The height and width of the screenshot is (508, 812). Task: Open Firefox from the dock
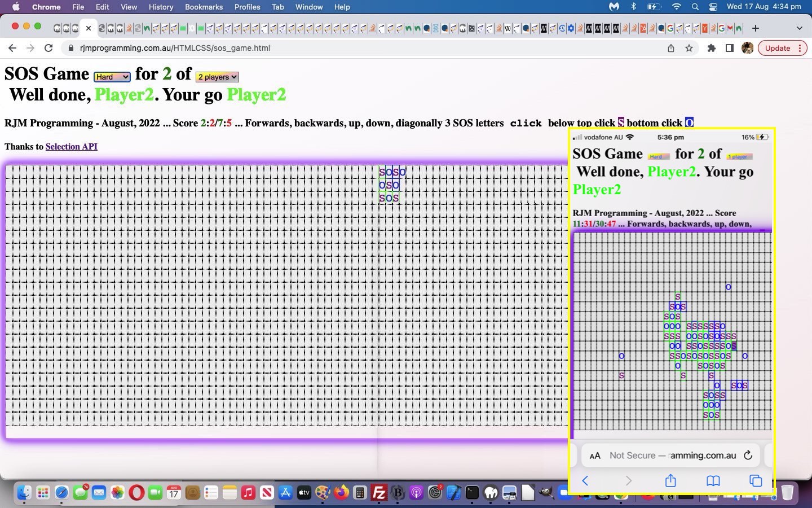tap(341, 493)
